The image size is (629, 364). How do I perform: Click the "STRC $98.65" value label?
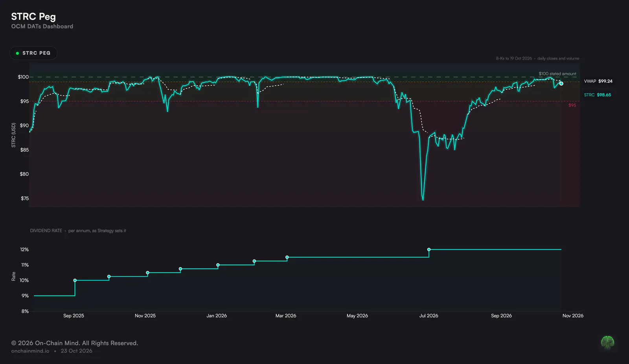point(597,95)
